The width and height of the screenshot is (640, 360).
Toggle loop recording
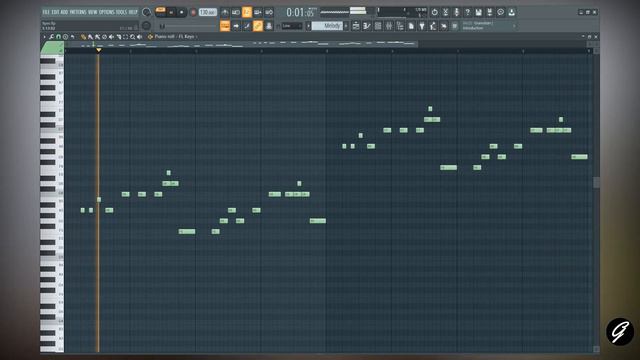[x=269, y=12]
